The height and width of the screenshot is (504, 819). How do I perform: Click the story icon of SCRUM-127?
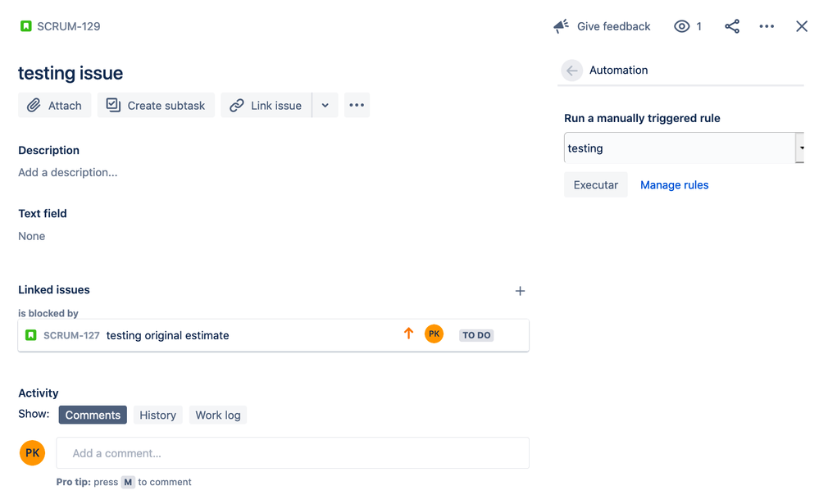tap(31, 335)
